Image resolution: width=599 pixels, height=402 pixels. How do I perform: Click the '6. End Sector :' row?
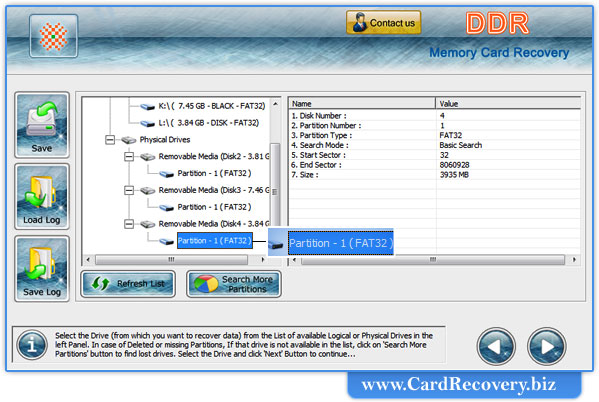(435, 165)
